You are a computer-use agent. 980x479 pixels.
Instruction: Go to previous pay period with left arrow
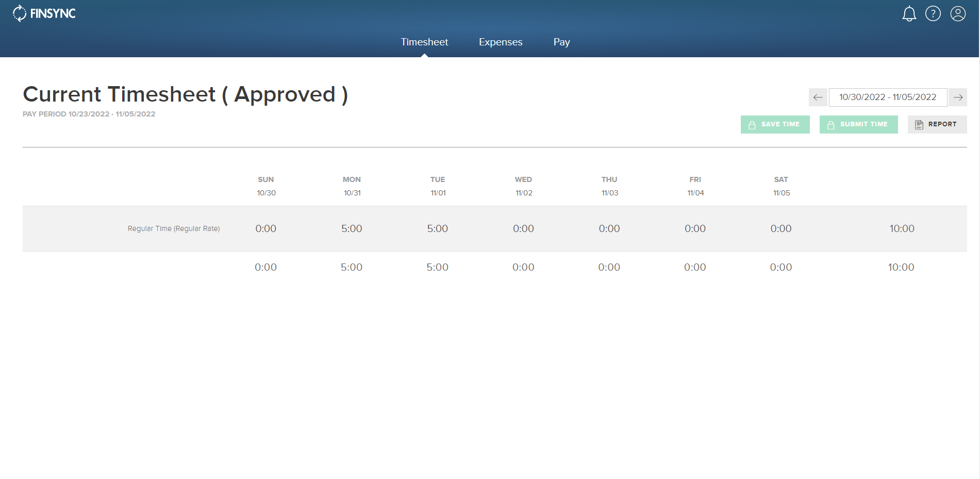[818, 97]
